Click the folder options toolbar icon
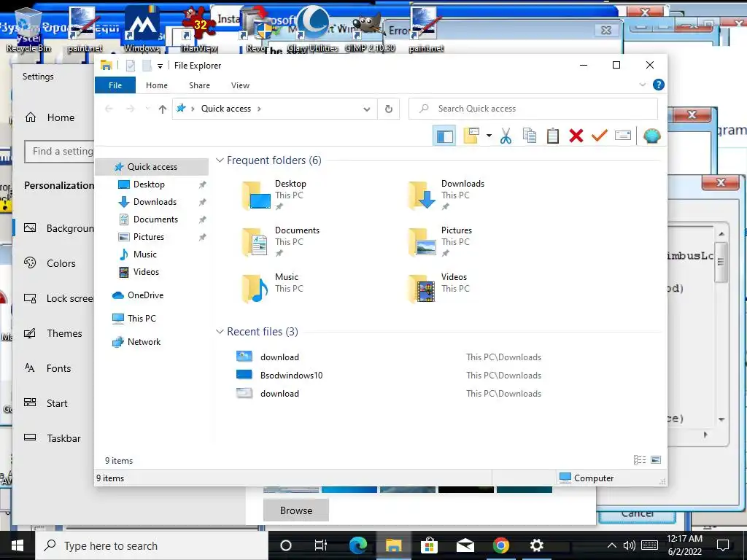The height and width of the screenshot is (560, 747). [x=471, y=136]
